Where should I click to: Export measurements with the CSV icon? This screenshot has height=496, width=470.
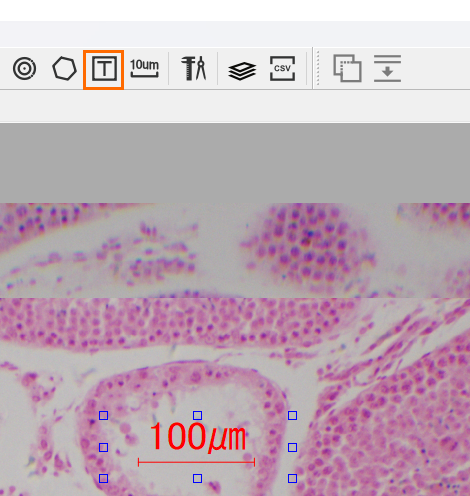click(x=282, y=69)
